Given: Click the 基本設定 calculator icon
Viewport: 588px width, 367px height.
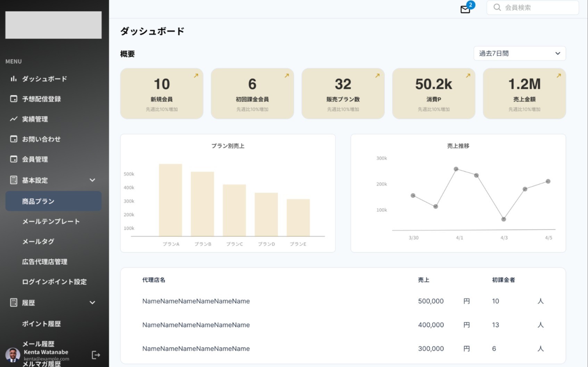Looking at the screenshot, I should click(13, 180).
